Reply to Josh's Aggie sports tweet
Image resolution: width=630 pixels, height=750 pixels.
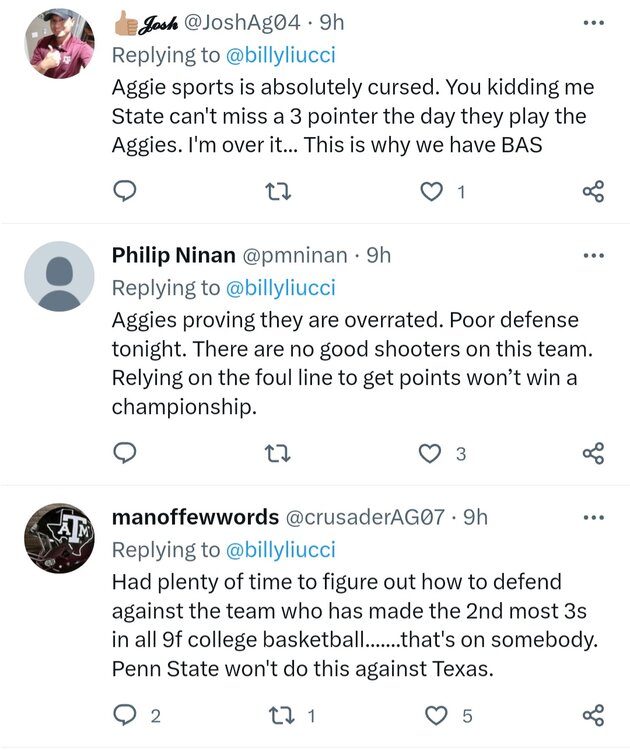124,191
